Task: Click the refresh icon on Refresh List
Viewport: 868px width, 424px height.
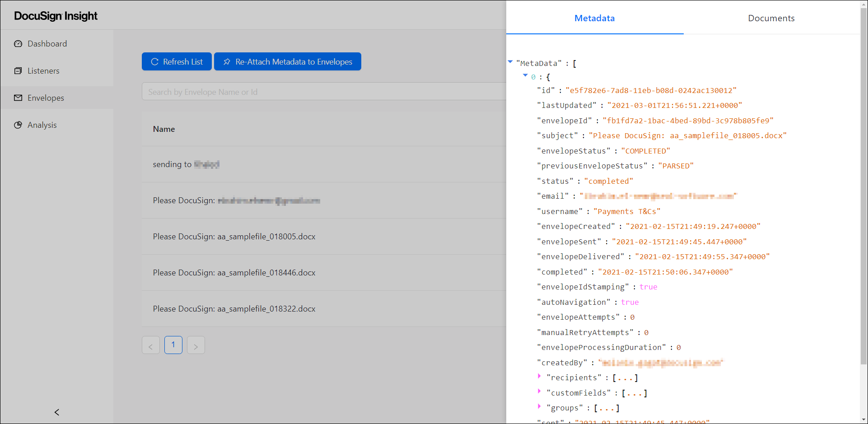Action: 154,62
